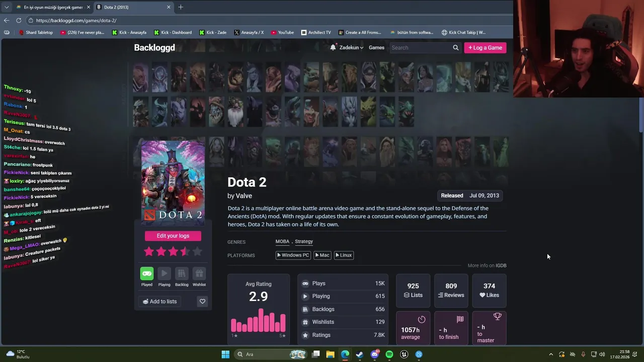Open the Valve developer link
The image size is (644, 362).
tap(244, 196)
